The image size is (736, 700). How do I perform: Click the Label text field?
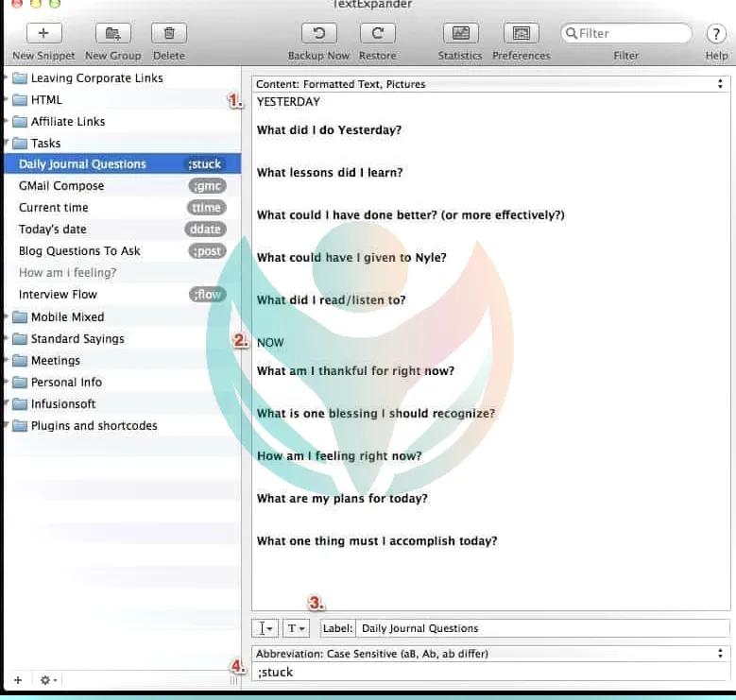pyautogui.click(x=542, y=628)
